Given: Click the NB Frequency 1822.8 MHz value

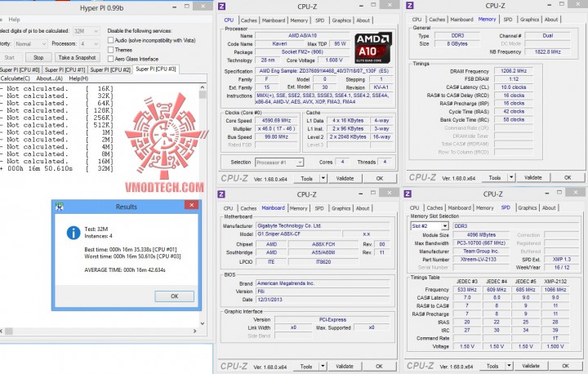Looking at the screenshot, I should (x=547, y=52).
